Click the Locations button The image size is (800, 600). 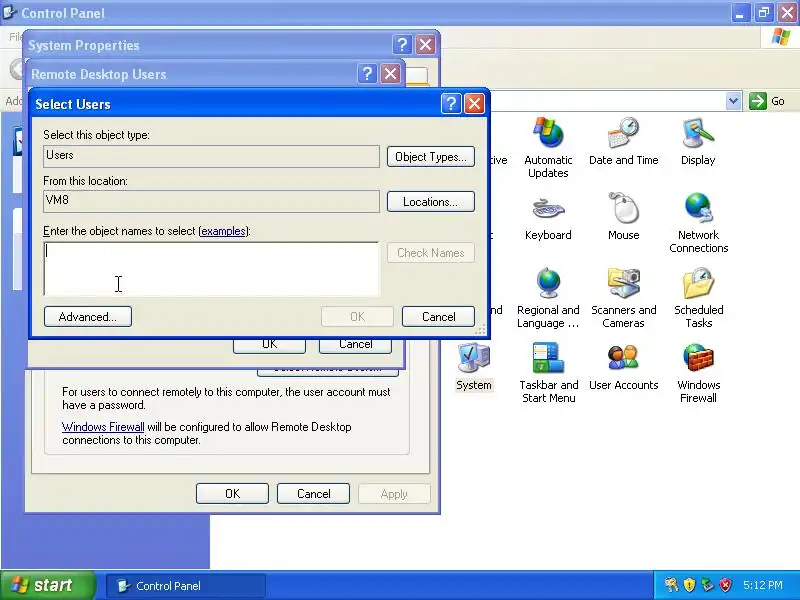[x=431, y=202]
